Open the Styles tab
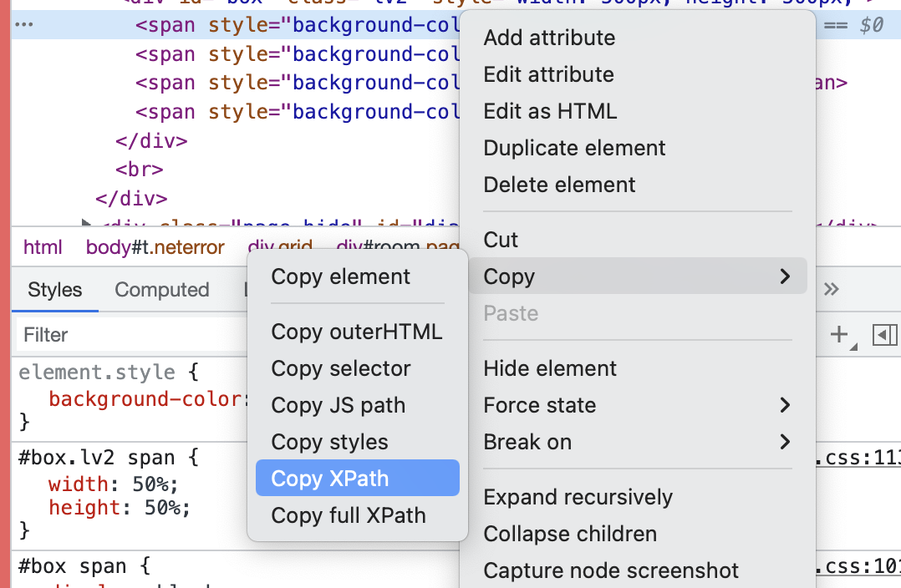The height and width of the screenshot is (588, 901). [55, 290]
